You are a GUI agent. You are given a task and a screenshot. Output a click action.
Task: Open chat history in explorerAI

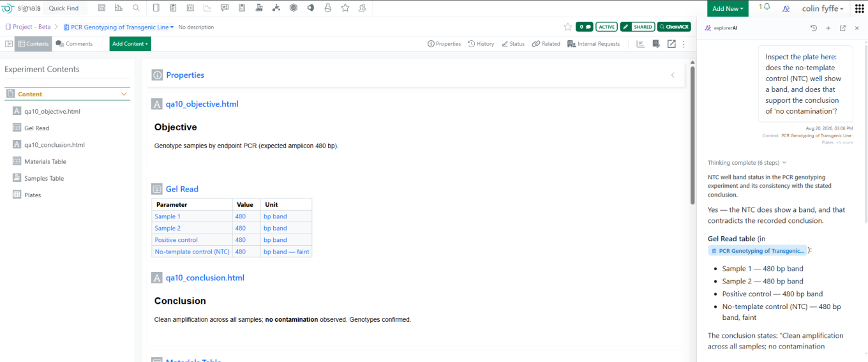pyautogui.click(x=814, y=28)
